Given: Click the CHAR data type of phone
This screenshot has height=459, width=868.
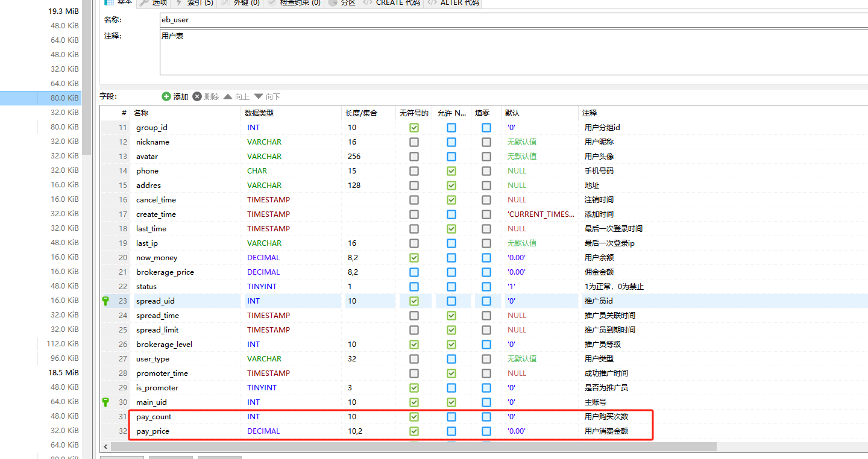Looking at the screenshot, I should pyautogui.click(x=257, y=171).
